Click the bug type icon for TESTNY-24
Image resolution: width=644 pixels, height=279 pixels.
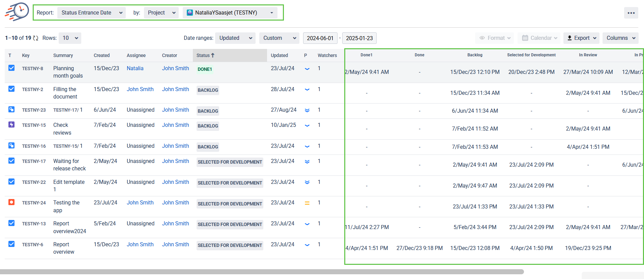(11, 202)
